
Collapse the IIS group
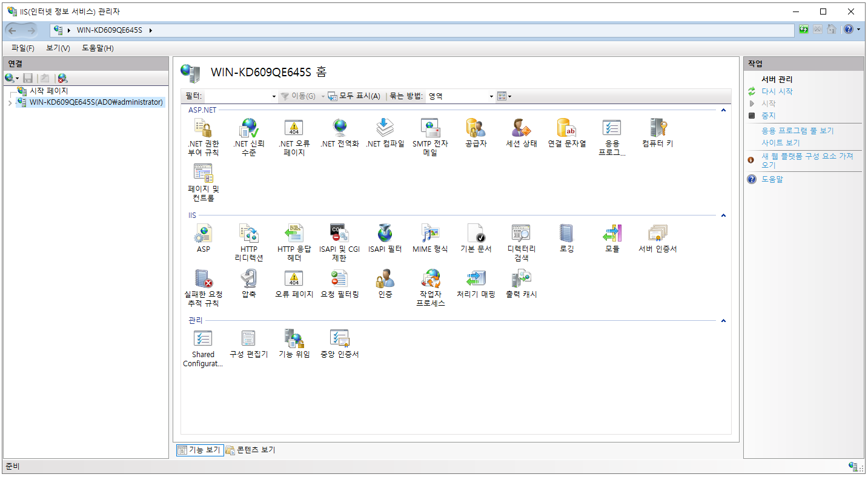coord(723,215)
